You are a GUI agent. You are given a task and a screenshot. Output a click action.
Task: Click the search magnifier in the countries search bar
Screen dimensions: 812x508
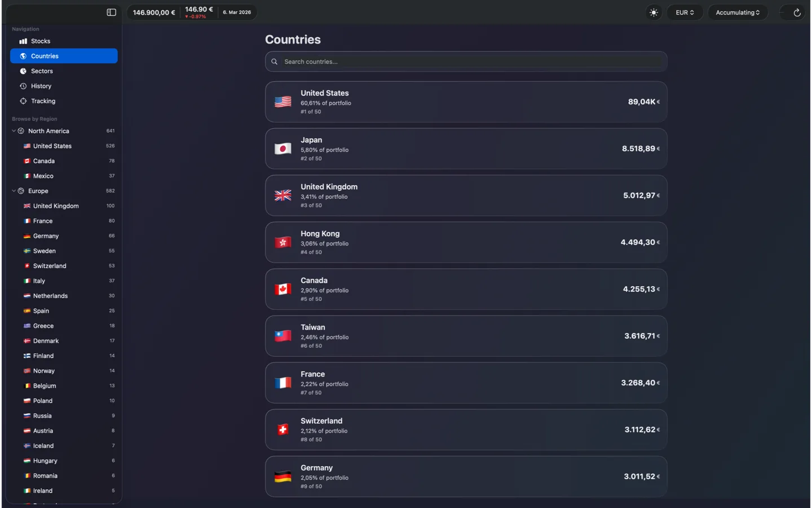[x=274, y=62]
